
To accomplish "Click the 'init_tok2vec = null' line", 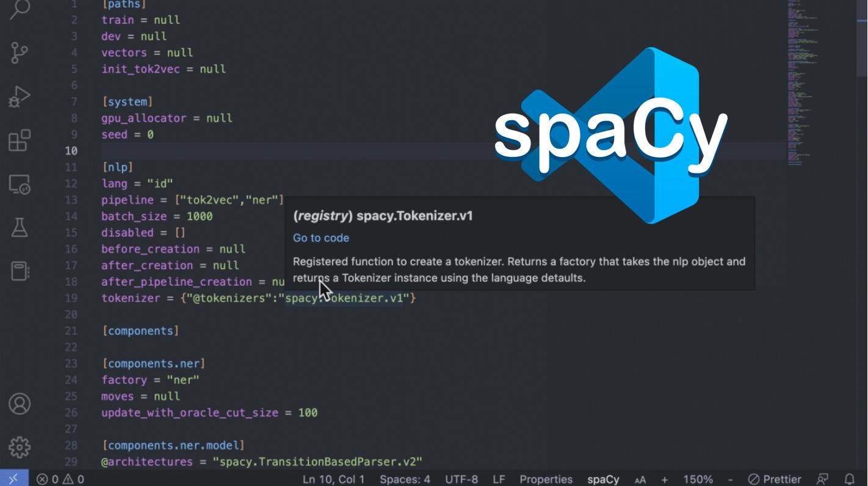I will coord(164,69).
